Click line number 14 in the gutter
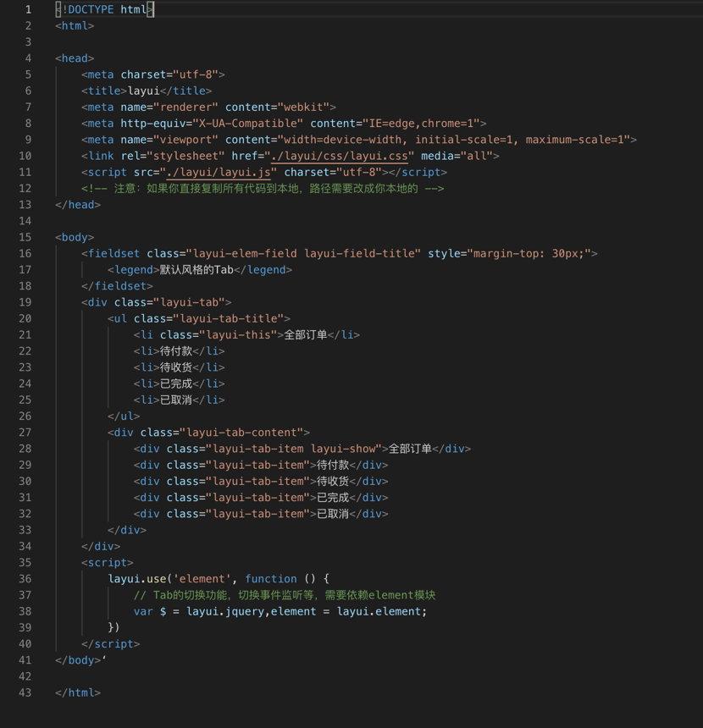The height and width of the screenshot is (728, 703). 25,221
